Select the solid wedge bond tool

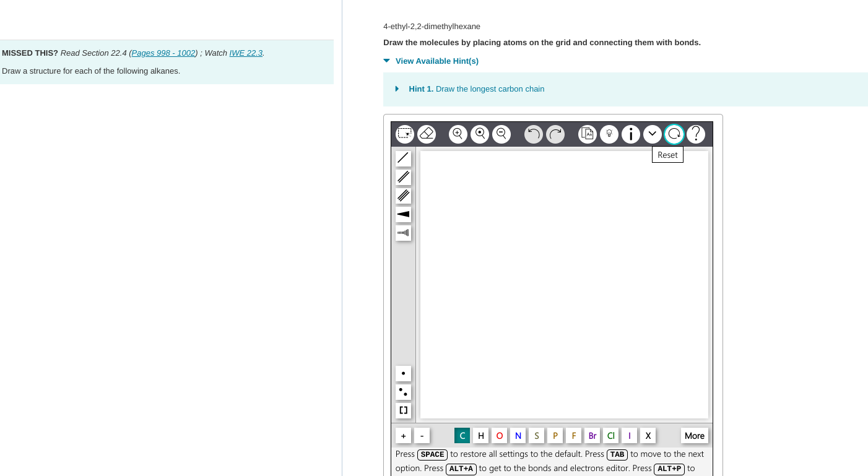point(403,214)
